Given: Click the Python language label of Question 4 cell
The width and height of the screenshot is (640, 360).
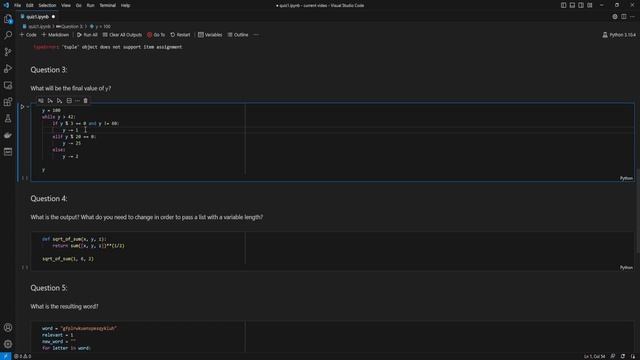Looking at the screenshot, I should click(x=626, y=267).
